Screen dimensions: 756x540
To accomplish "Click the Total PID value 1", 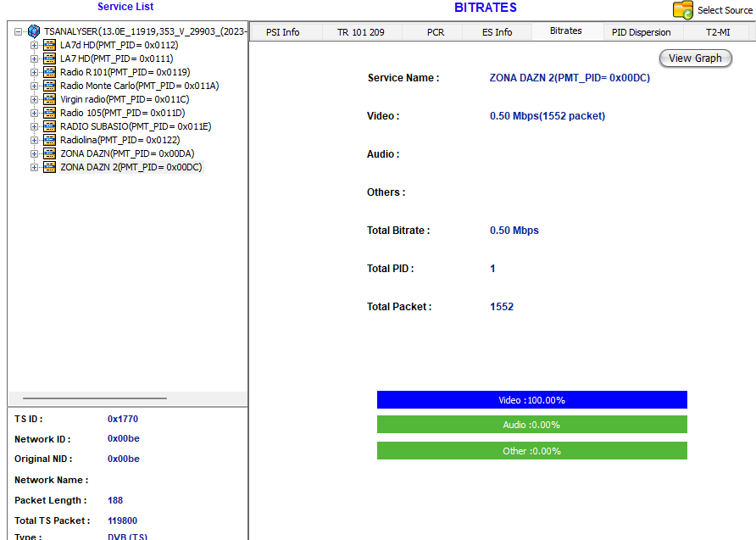I will pos(492,269).
